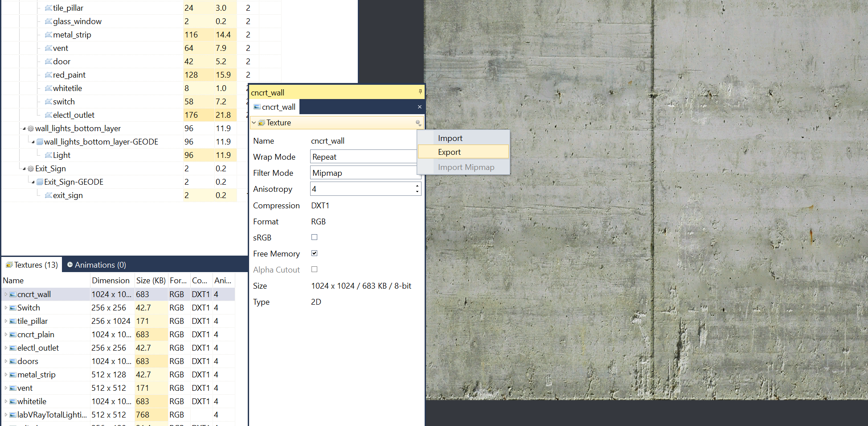868x426 pixels.
Task: Click the texture icon beside labVRayTotalLighting
Action: click(13, 415)
